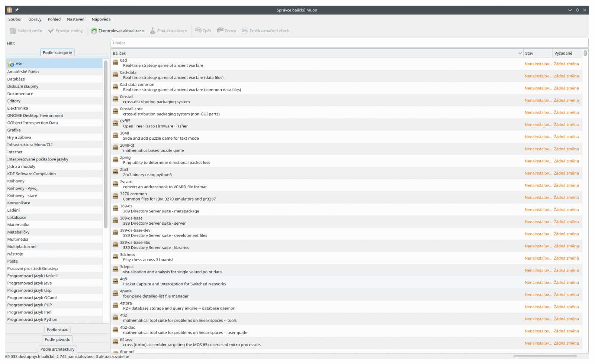Click the package icon for 3depict

pos(116,269)
